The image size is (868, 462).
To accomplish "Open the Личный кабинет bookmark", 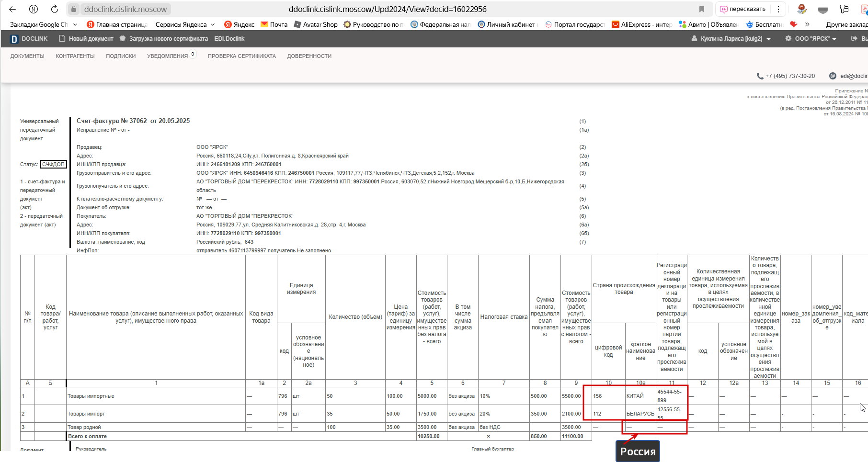I will [x=508, y=24].
